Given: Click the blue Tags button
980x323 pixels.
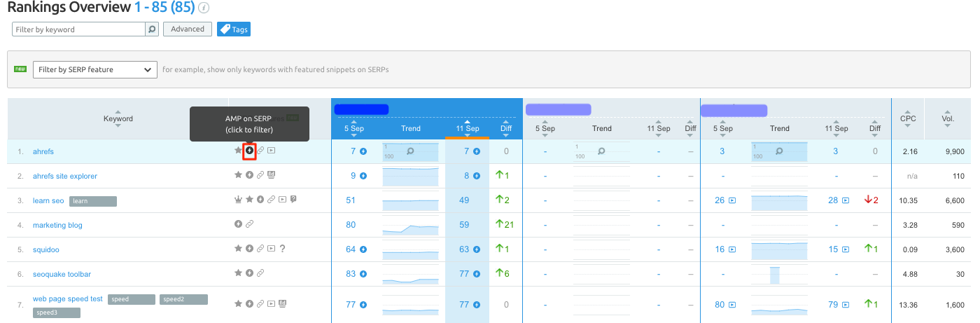Looking at the screenshot, I should click(x=233, y=29).
